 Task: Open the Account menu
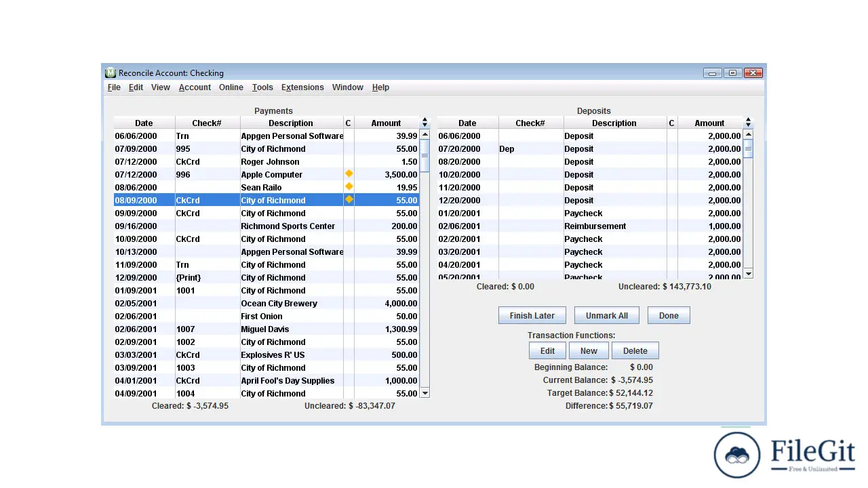(195, 87)
